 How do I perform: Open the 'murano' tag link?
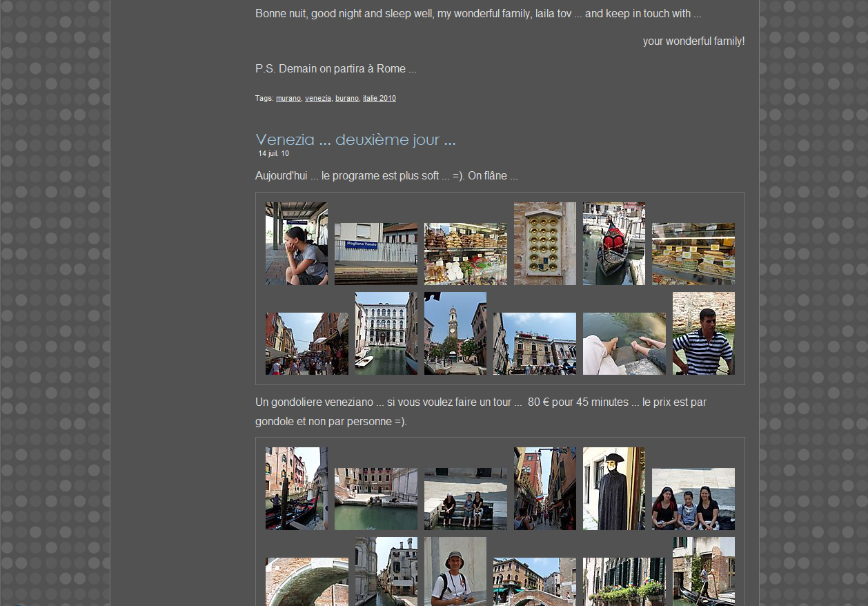coord(288,99)
